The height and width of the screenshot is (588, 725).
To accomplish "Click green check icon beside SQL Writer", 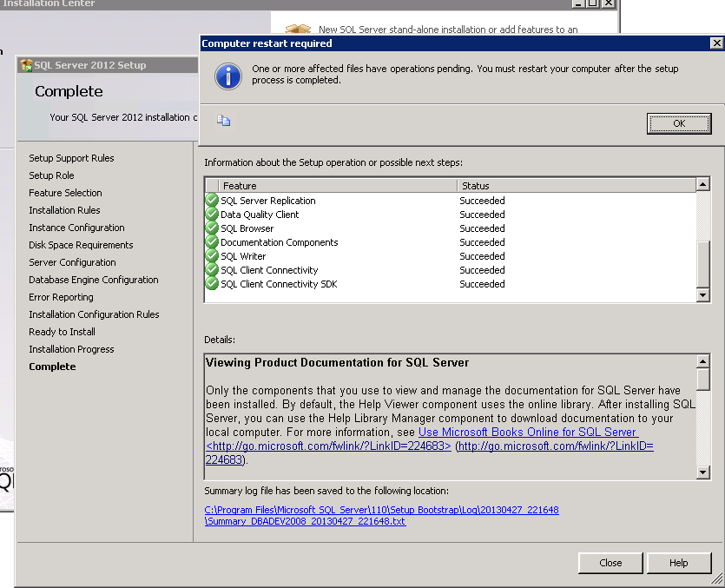I will tap(212, 256).
